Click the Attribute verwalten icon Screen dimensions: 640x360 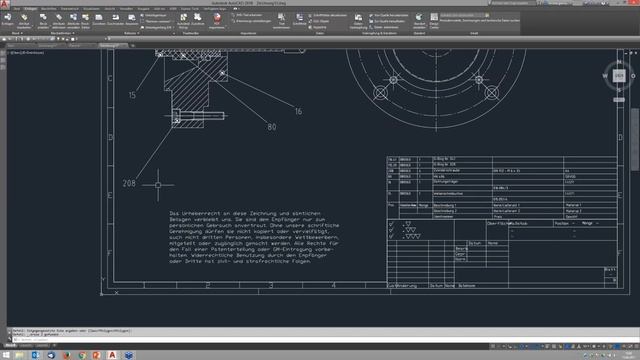73,20
